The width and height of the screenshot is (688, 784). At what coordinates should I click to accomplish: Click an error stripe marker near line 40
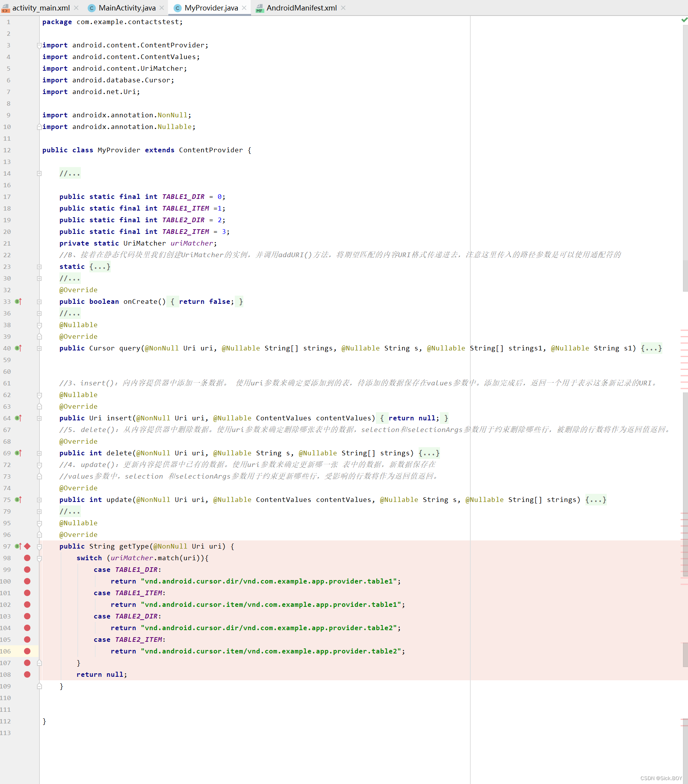(684, 349)
